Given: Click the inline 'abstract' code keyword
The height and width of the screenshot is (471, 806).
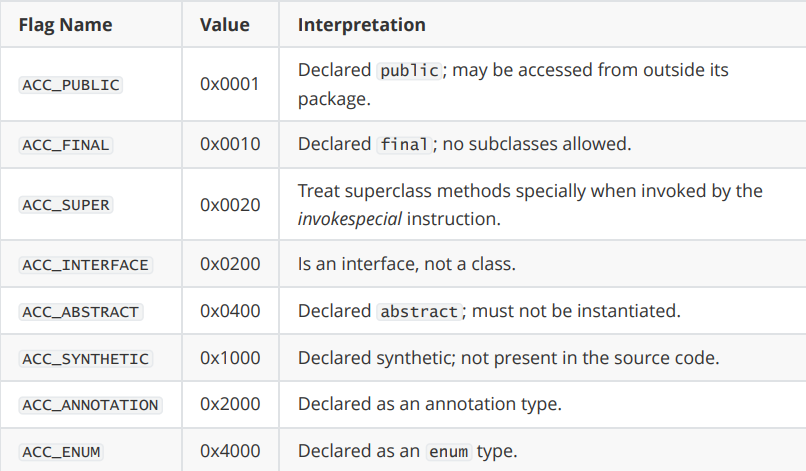Looking at the screenshot, I should pyautogui.click(x=419, y=312).
